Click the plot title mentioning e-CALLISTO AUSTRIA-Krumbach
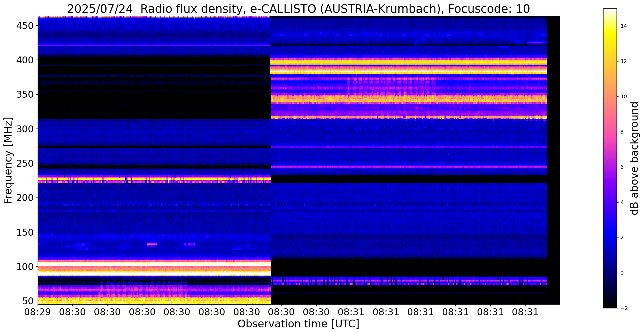 (298, 9)
